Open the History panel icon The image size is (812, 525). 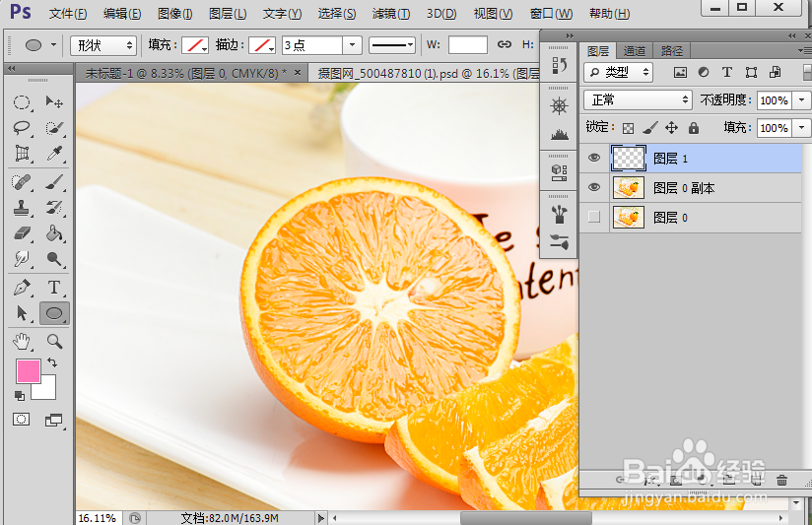pos(559,66)
